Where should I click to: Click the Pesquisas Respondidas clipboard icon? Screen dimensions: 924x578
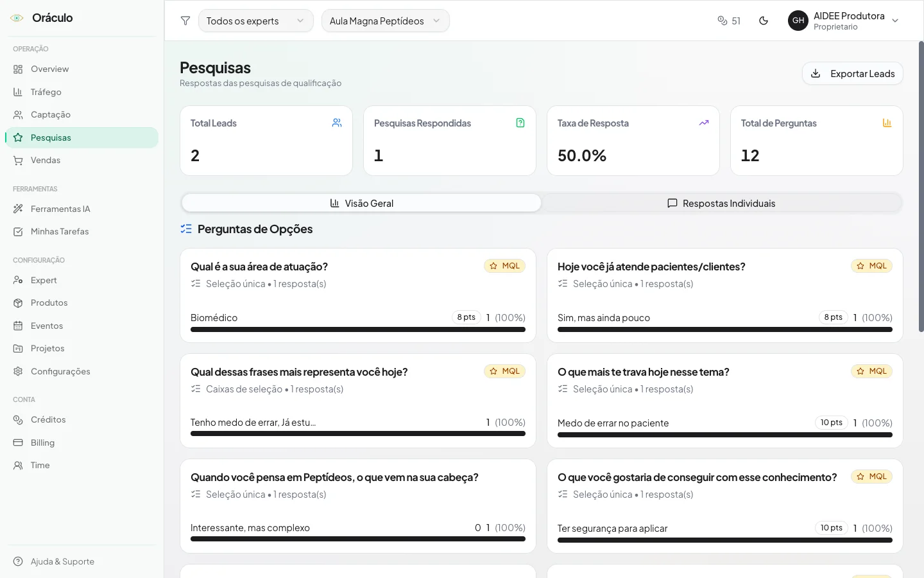(520, 123)
